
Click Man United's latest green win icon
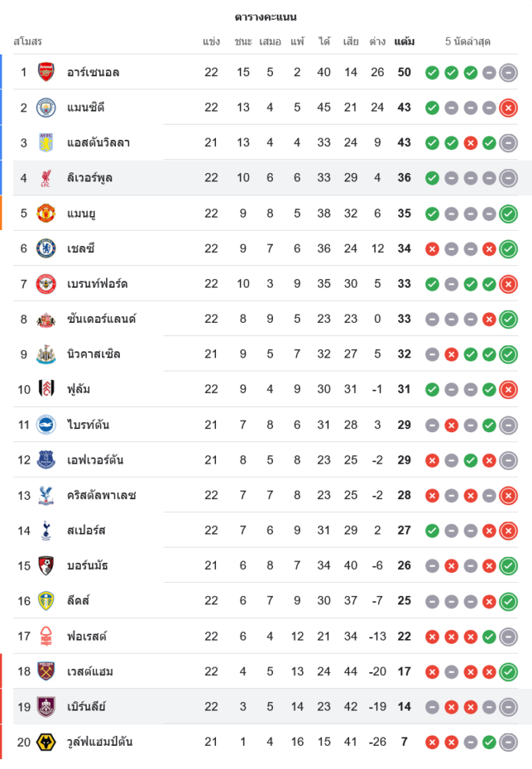pos(507,214)
